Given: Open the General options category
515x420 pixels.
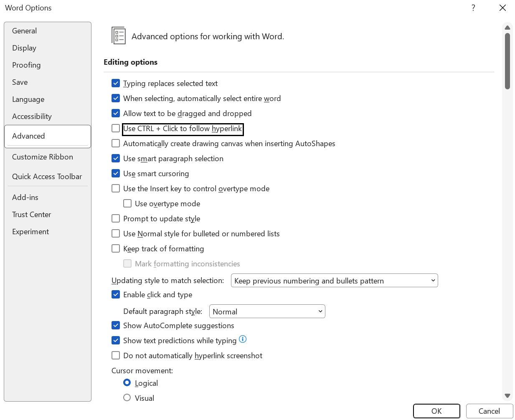Looking at the screenshot, I should click(x=48, y=31).
